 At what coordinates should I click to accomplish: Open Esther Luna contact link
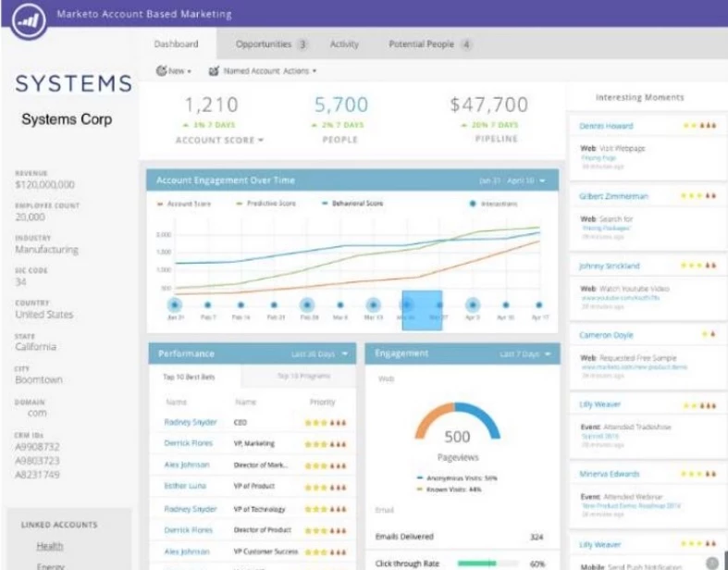[x=185, y=486]
